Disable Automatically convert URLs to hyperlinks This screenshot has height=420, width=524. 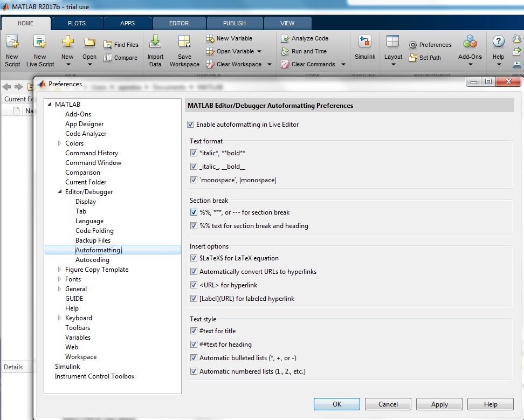click(x=194, y=271)
